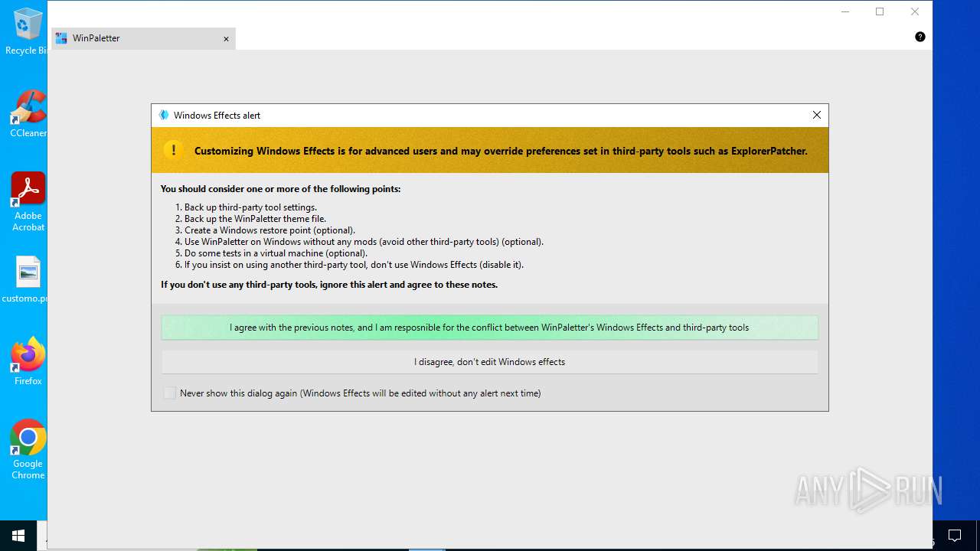The image size is (980, 551).
Task: Open the Windows Start menu
Action: point(18,536)
